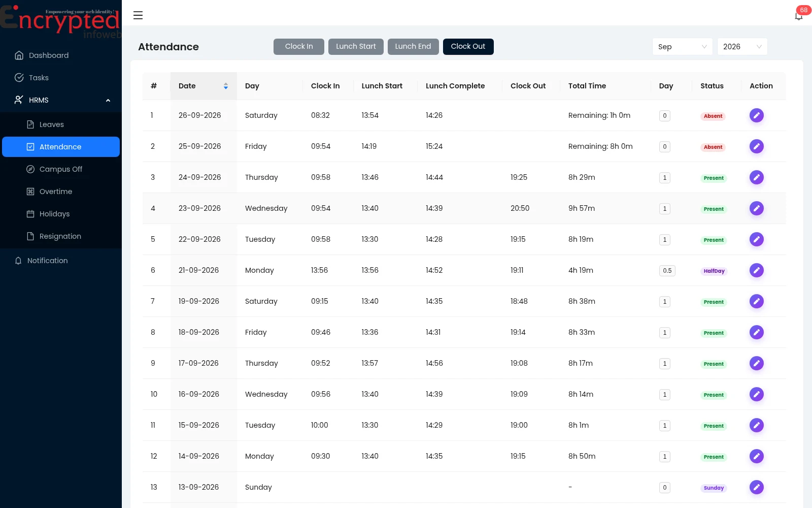Edit attendance for 26-09-2026 row

tap(756, 115)
